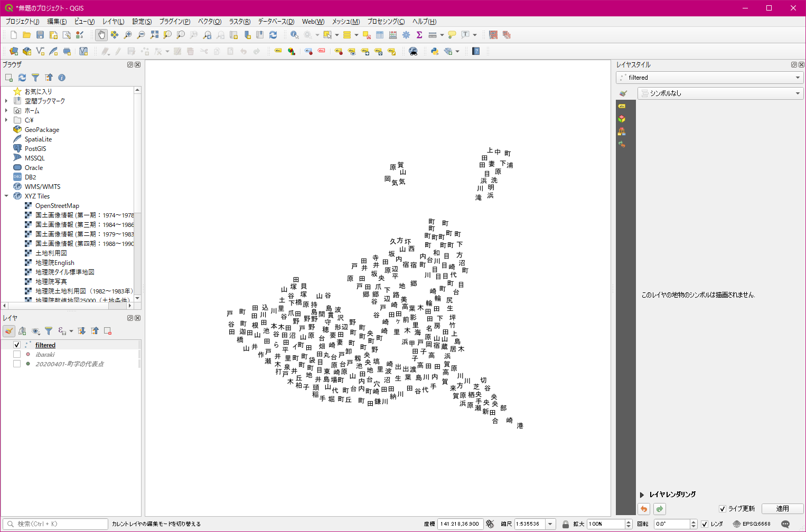Click the Zoom In magnifier tool
806x532 pixels.
point(128,35)
